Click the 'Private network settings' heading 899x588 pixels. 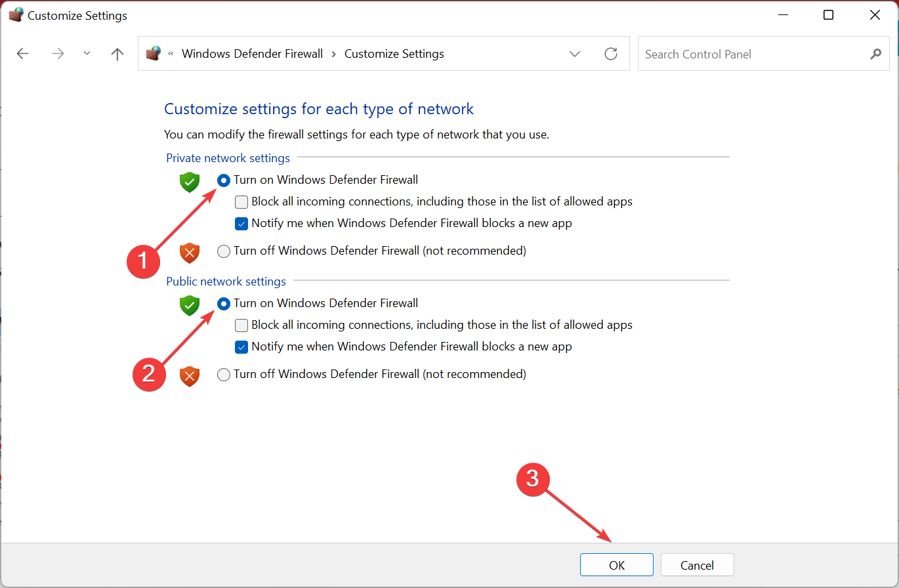[x=228, y=158]
